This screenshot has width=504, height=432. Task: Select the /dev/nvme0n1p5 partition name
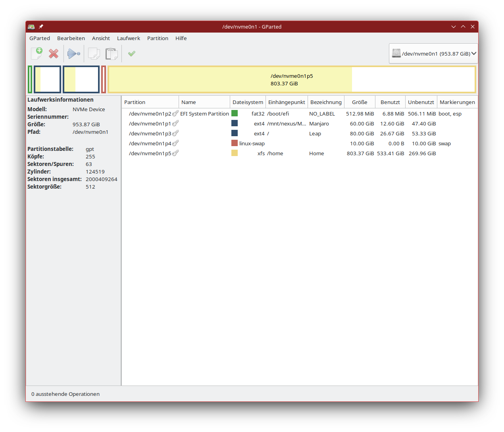[x=150, y=153]
